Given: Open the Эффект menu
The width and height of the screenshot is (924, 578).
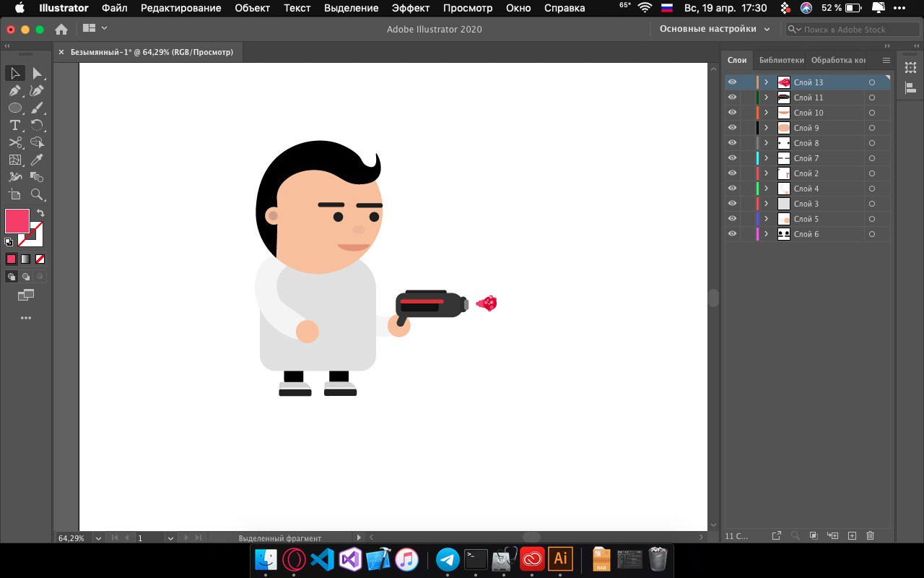Looking at the screenshot, I should pyautogui.click(x=410, y=8).
